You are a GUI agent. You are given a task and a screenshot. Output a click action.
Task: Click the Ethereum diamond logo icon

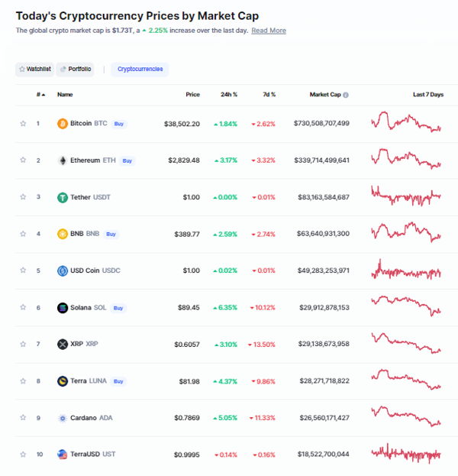[x=63, y=160]
